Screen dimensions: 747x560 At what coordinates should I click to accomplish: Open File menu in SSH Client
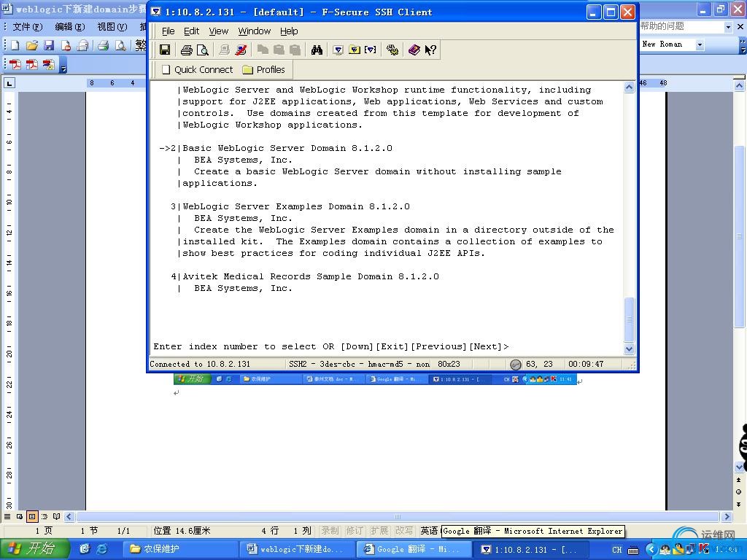pos(169,31)
